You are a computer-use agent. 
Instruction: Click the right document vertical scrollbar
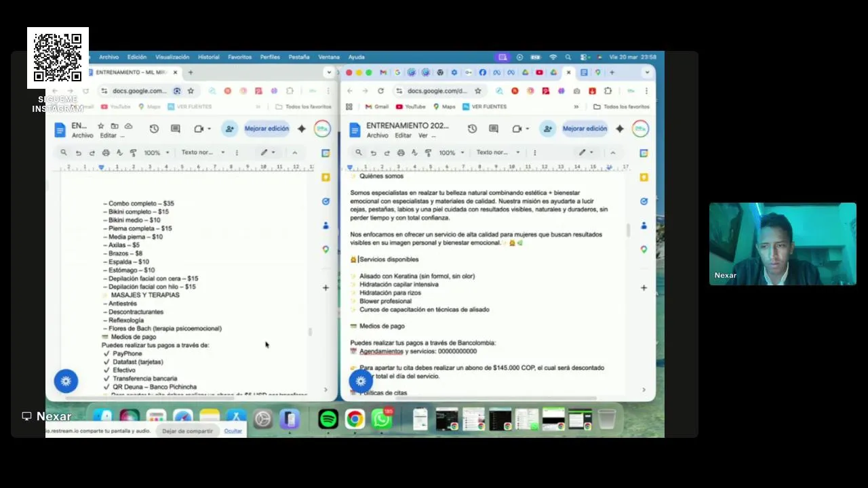(x=628, y=230)
